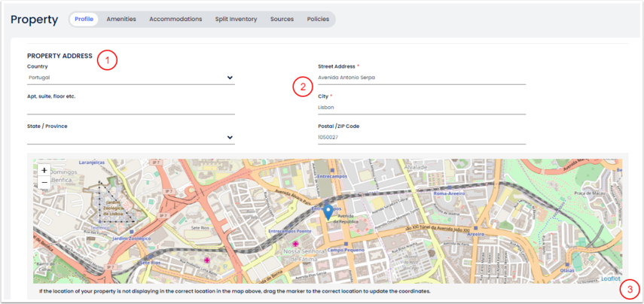This screenshot has width=644, height=304.
Task: Open the Country dropdown arrow
Action: 230,78
